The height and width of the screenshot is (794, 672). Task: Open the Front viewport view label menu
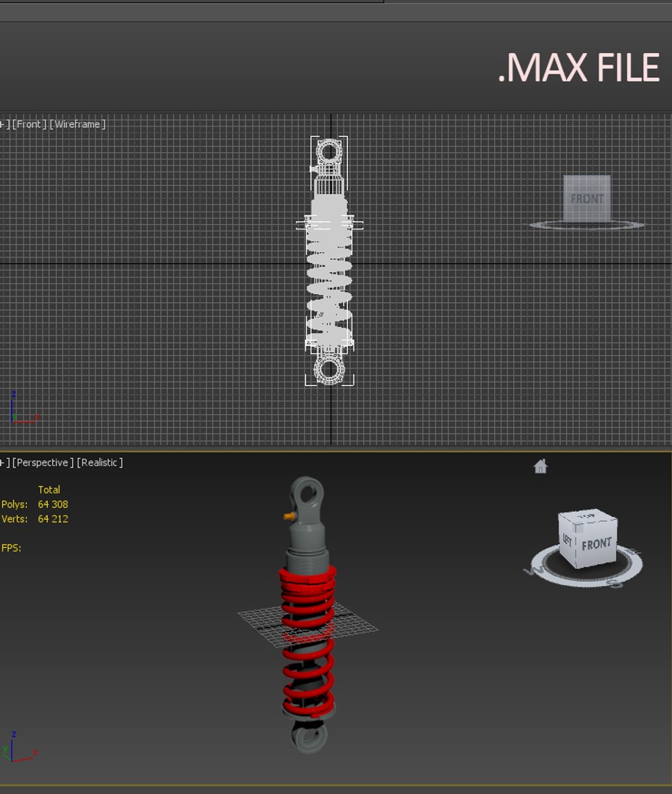pyautogui.click(x=29, y=124)
